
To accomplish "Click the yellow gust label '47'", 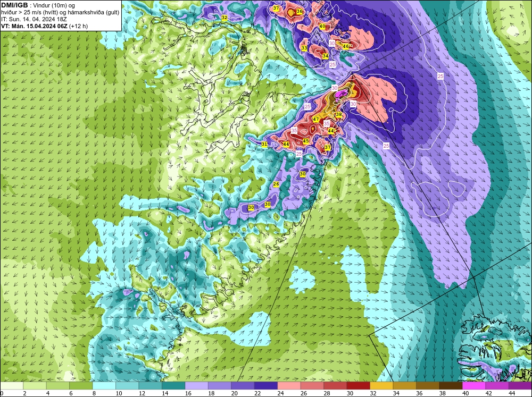I will 316,120.
